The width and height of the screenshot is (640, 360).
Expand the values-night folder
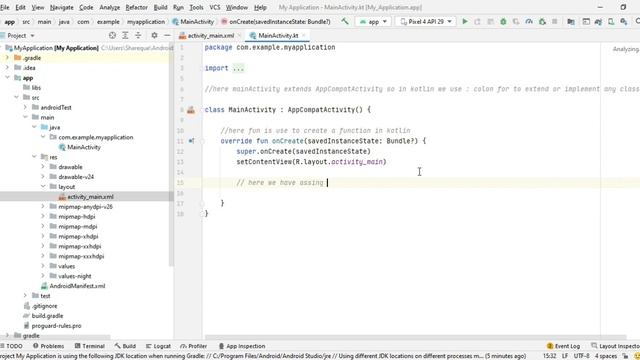click(43, 276)
